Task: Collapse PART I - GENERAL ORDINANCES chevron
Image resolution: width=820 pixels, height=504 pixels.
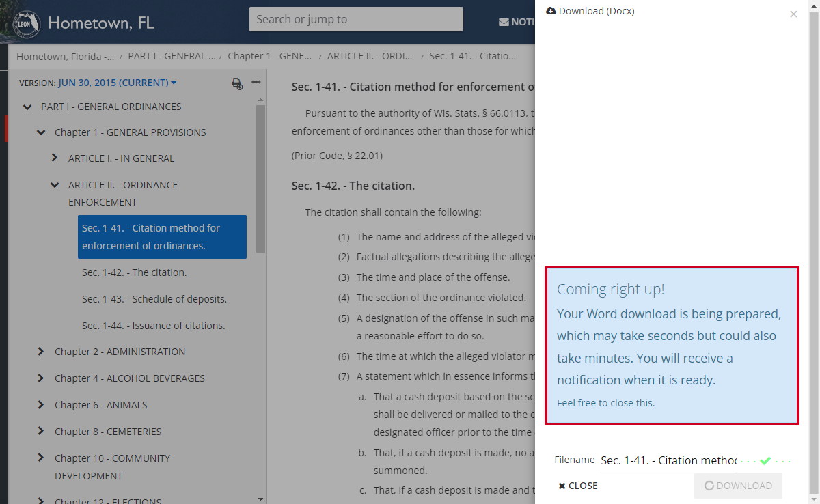Action: [27, 107]
